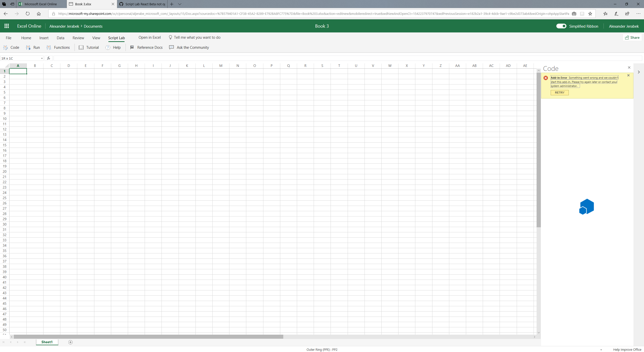This screenshot has height=352, width=644.
Task: Toggle the Simplified Ribbon switch
Action: point(561,26)
